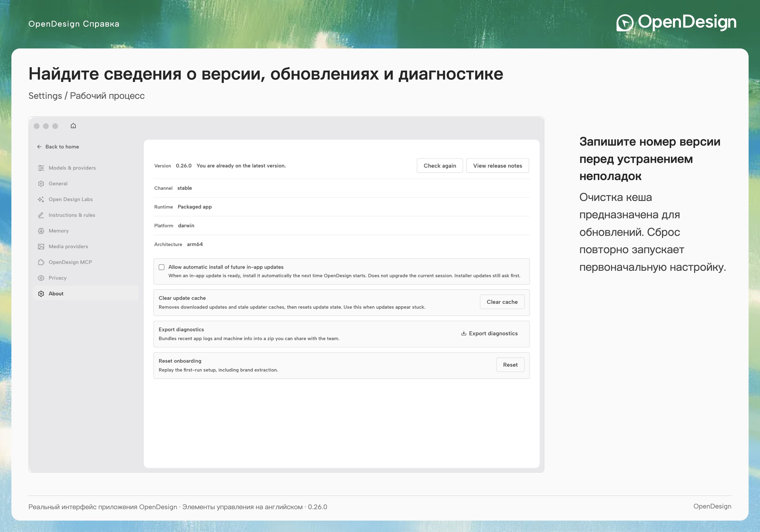Click the About gear icon in the sidebar
The height and width of the screenshot is (532, 760).
pos(41,294)
